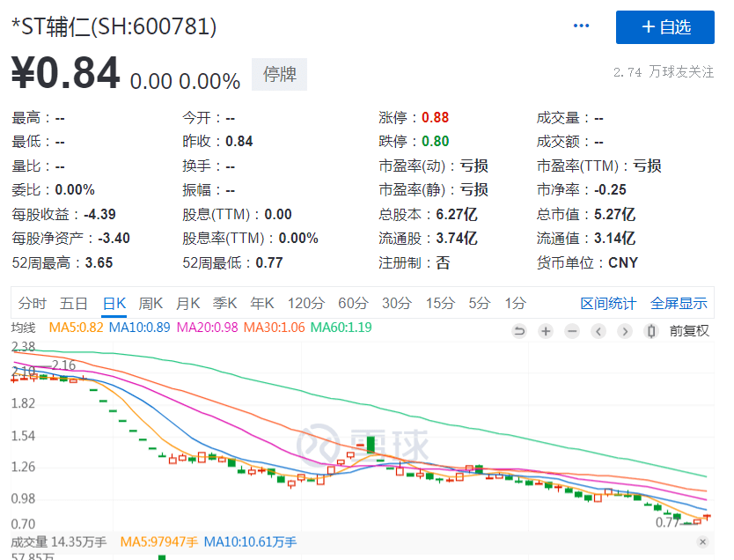Viewport: 734px width, 560px height.
Task: Click the MA20:0.98 indicator label
Action: coord(208,328)
